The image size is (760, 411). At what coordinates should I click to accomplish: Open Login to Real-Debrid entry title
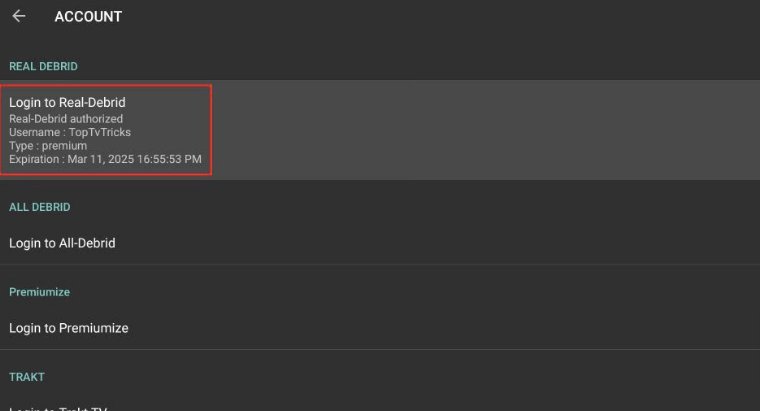point(67,102)
